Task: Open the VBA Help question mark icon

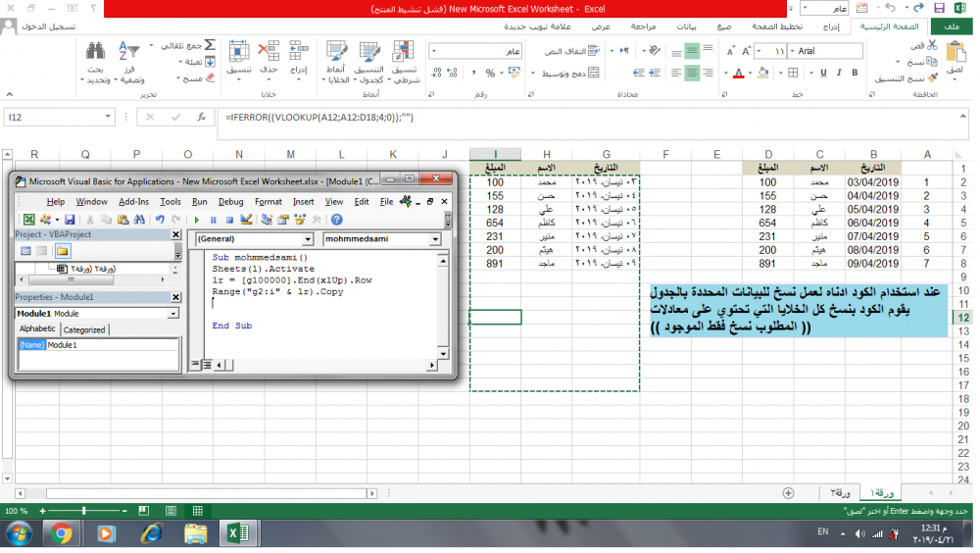Action: pos(337,220)
